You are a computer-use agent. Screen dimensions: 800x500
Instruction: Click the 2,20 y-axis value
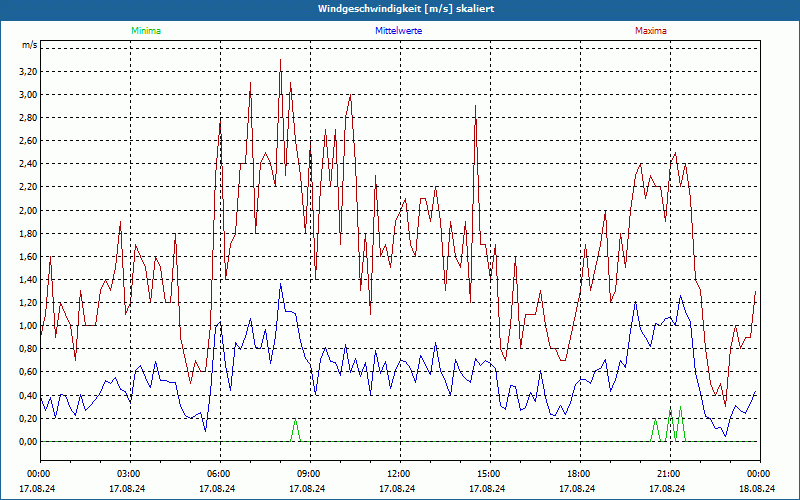pyautogui.click(x=28, y=187)
